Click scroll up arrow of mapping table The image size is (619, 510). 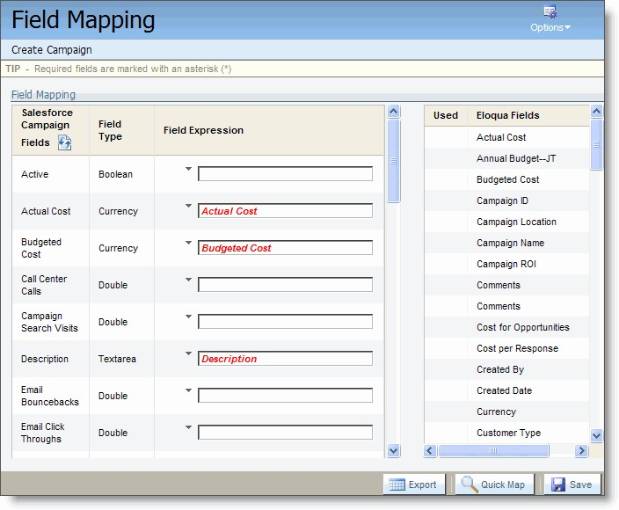(x=394, y=112)
